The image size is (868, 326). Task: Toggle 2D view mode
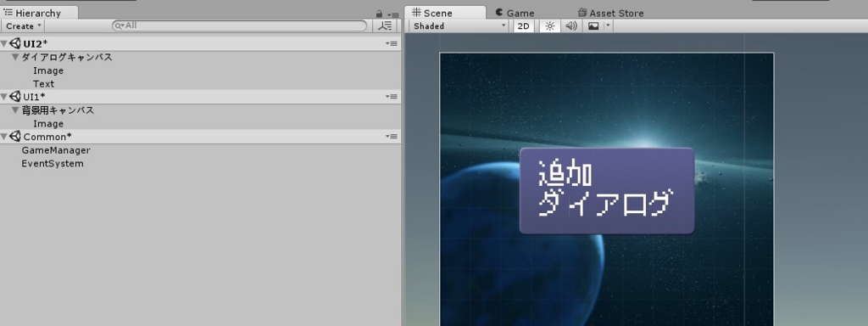(x=523, y=25)
